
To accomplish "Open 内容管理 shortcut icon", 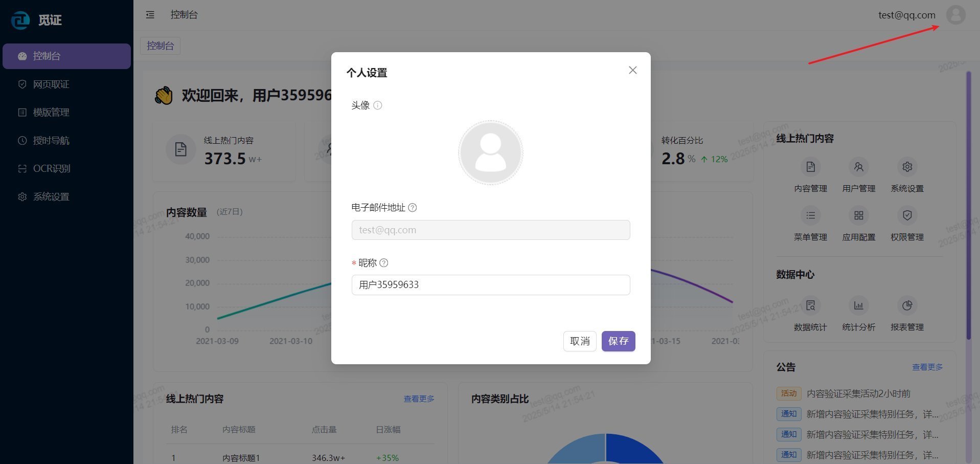I will pyautogui.click(x=810, y=167).
